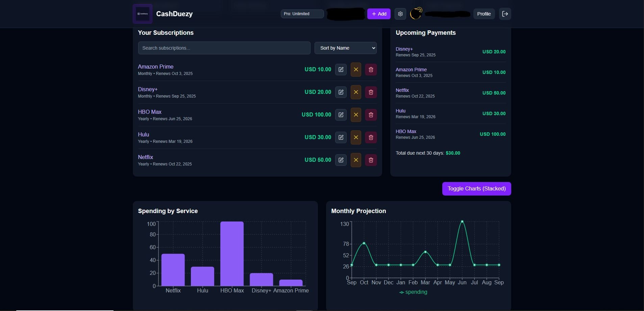Viewport: 644px width, 311px height.
Task: Select Amazon Prime in Upcoming Payments
Action: click(x=411, y=70)
